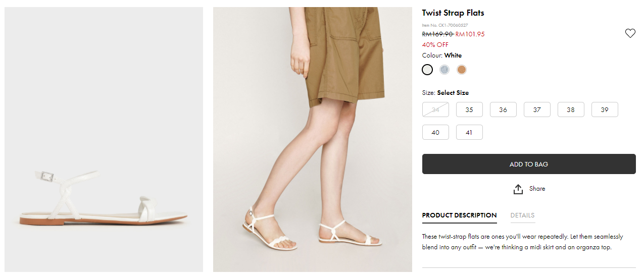Select size 36
This screenshot has height=276, width=644.
coord(503,109)
